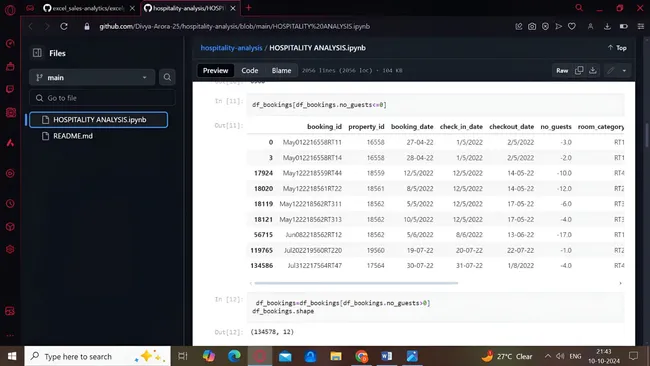
Task: Click row index 134586
Action: click(x=262, y=265)
